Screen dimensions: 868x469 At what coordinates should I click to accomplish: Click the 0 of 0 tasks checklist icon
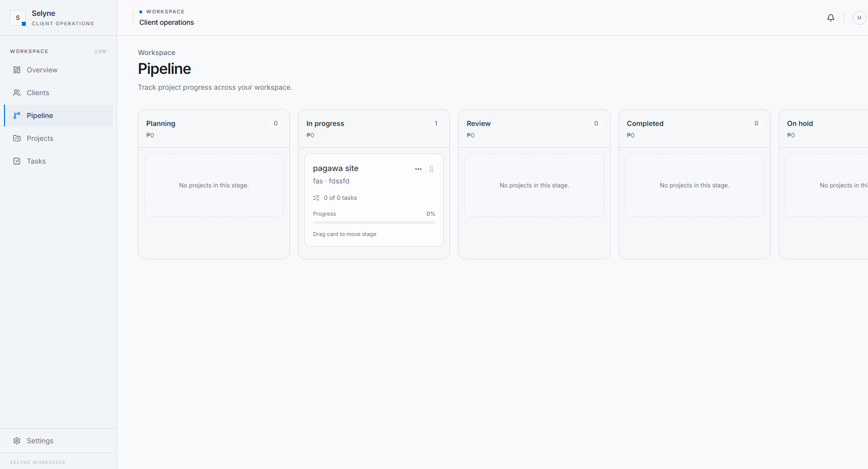(316, 198)
